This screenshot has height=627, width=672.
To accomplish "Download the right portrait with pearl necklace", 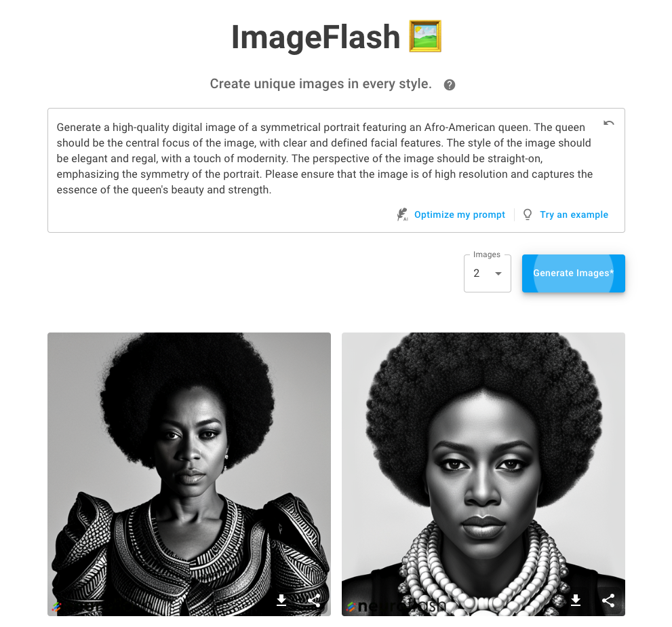I will point(576,600).
